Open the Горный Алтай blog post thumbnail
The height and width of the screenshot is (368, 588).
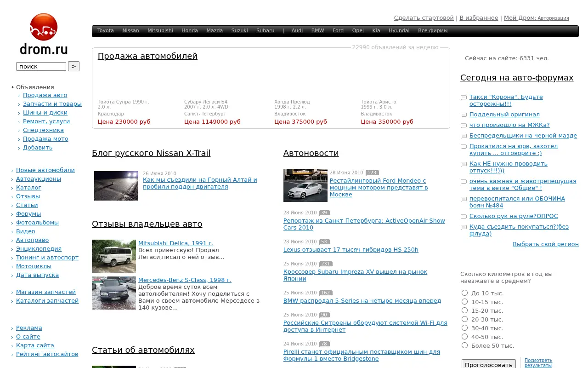(x=116, y=186)
